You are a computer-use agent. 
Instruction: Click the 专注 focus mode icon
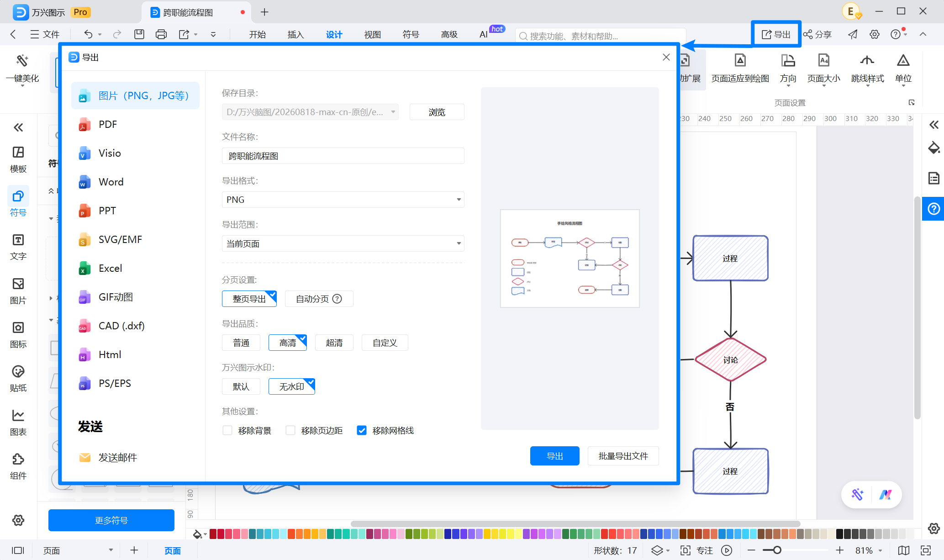pyautogui.click(x=686, y=550)
